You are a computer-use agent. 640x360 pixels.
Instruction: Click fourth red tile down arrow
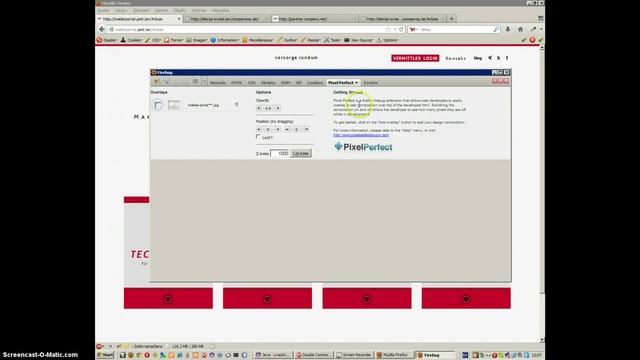[466, 299]
